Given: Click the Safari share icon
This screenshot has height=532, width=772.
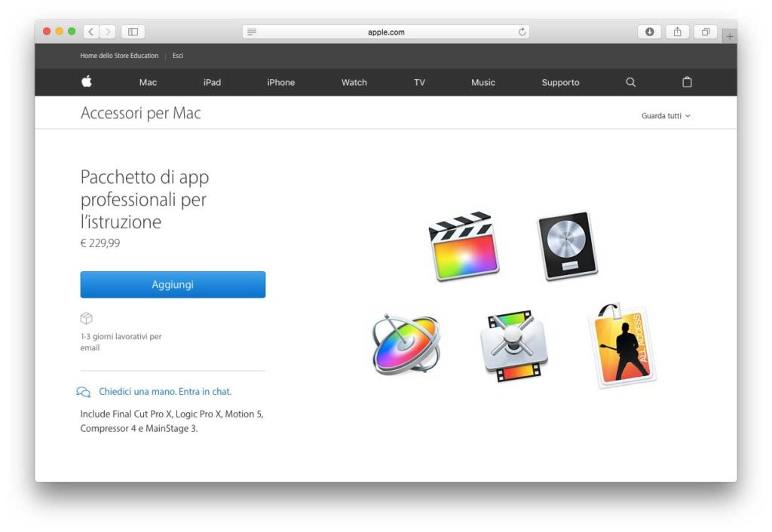Looking at the screenshot, I should click(x=677, y=32).
